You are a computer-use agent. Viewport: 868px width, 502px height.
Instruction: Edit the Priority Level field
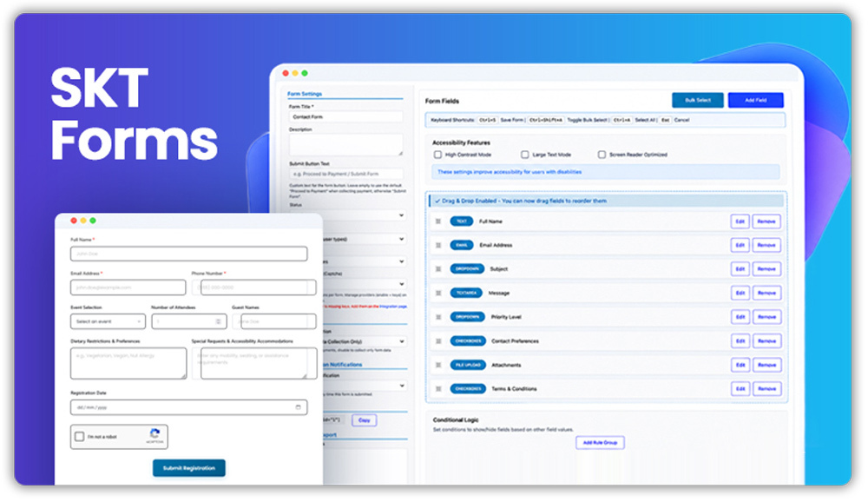(x=740, y=317)
